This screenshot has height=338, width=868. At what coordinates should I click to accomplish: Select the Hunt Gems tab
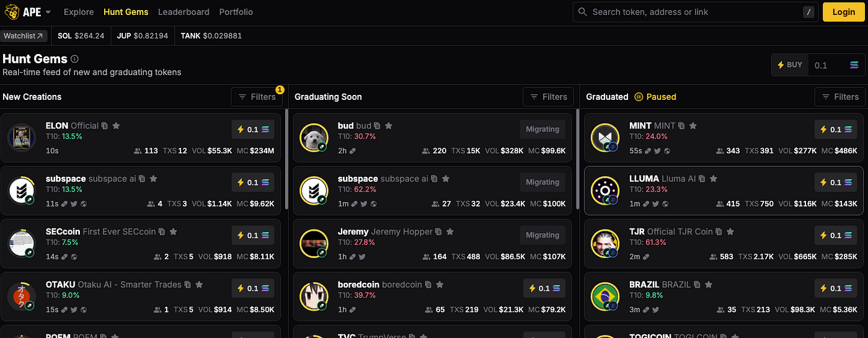[x=126, y=12]
